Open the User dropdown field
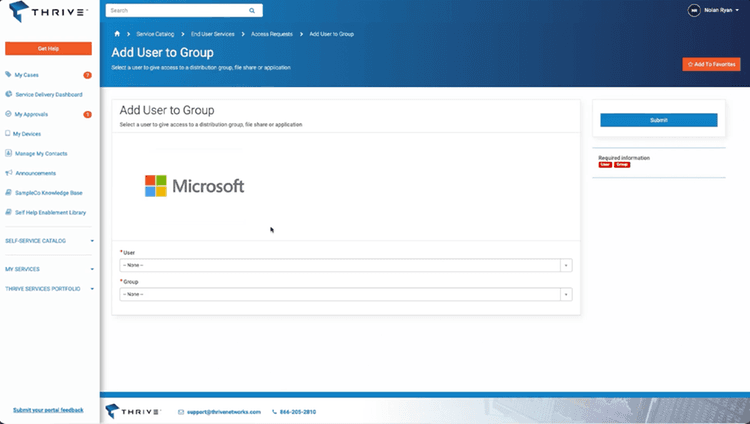750x424 pixels. pos(345,265)
